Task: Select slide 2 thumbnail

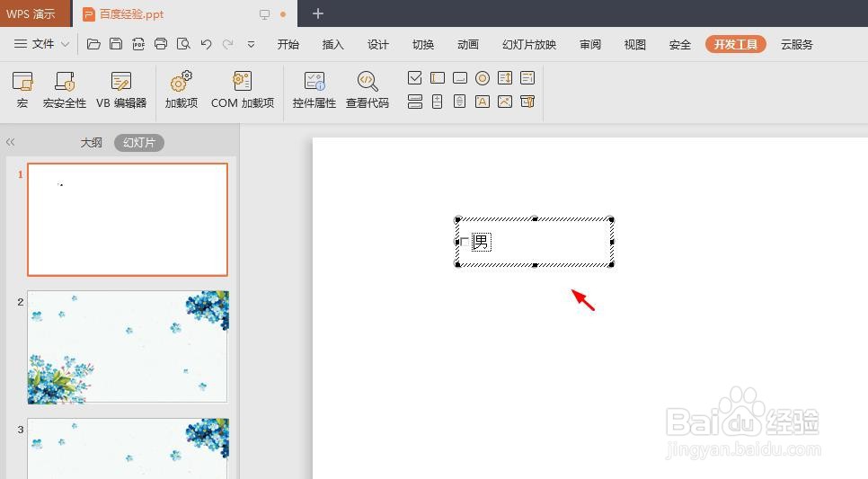Action: [128, 347]
